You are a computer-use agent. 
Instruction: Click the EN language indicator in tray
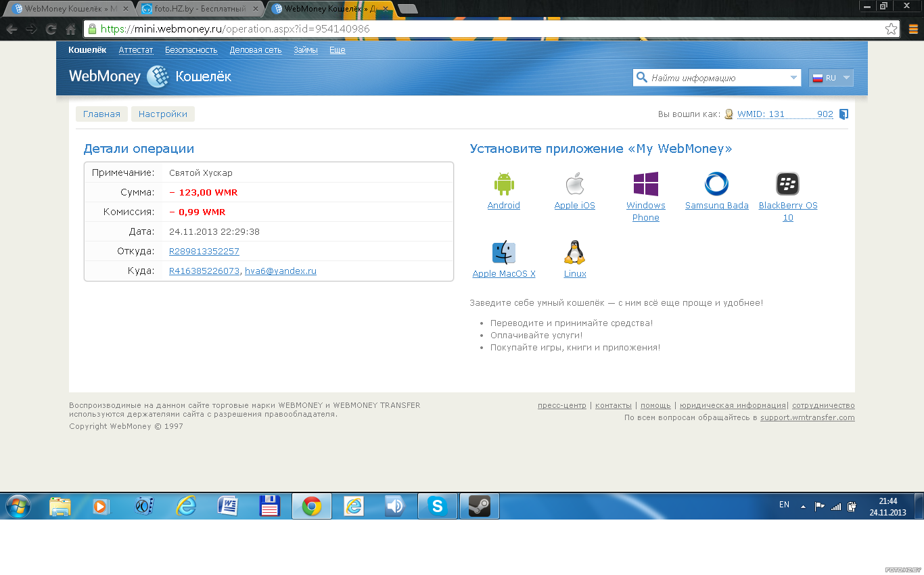[785, 505]
